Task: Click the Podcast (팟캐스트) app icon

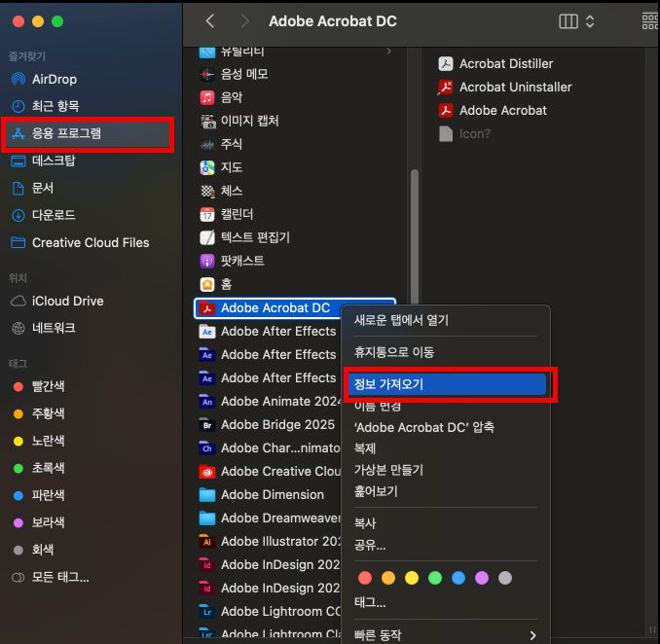Action: coord(207,262)
